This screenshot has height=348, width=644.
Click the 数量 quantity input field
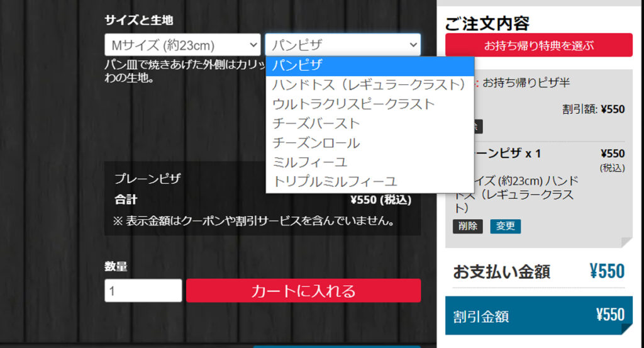pyautogui.click(x=143, y=291)
